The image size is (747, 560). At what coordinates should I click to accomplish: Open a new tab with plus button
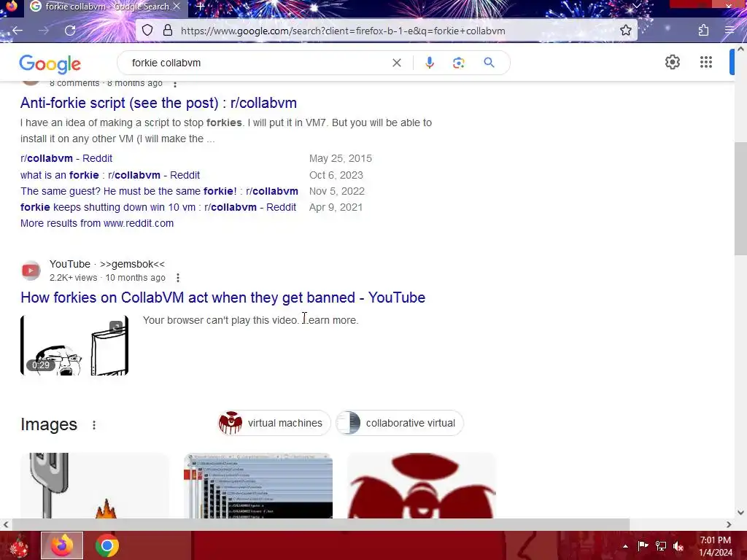200,7
